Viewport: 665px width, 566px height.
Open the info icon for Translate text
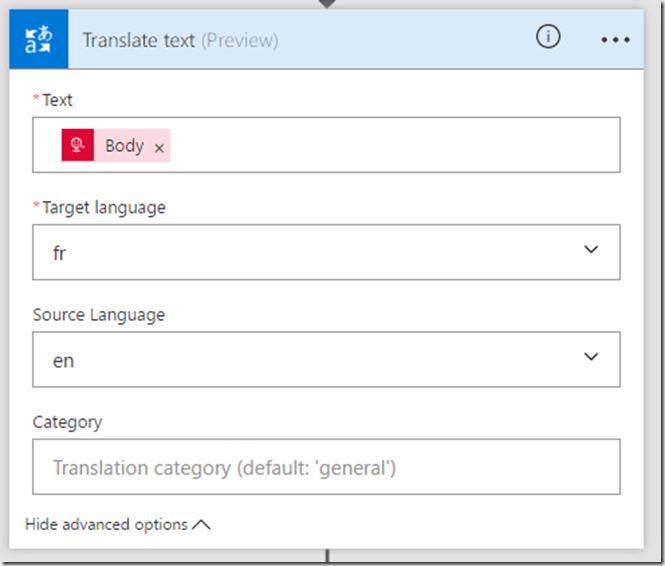(x=547, y=37)
